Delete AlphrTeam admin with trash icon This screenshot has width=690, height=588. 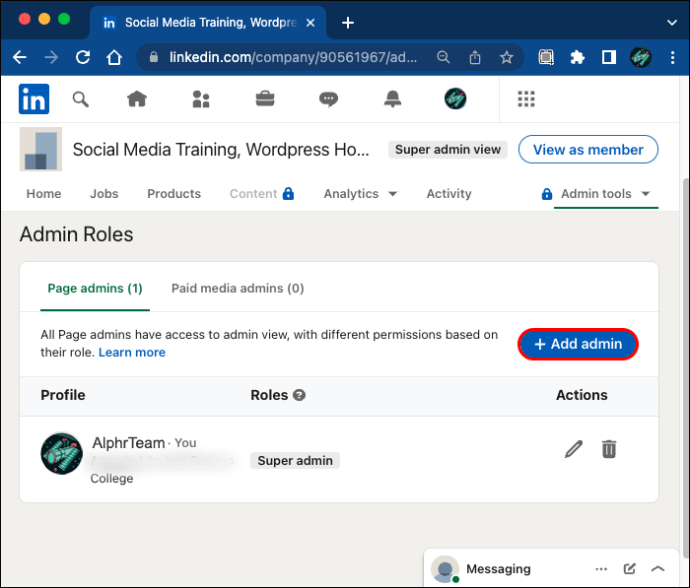pyautogui.click(x=609, y=449)
